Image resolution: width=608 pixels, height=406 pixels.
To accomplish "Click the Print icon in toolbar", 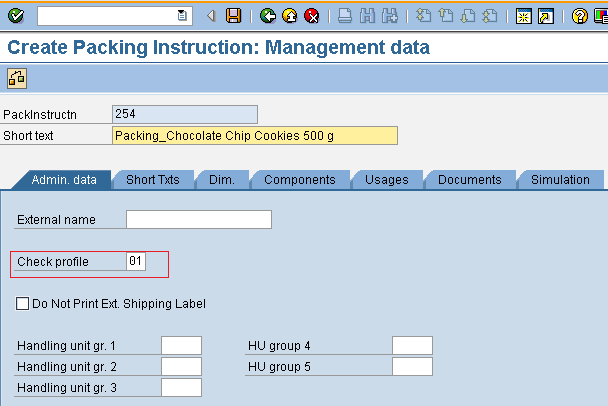I will [x=345, y=15].
